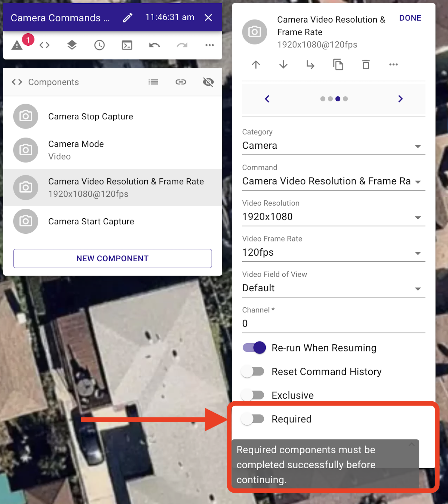448x504 pixels.
Task: Click the components code brackets toolbar icon
Action: (x=44, y=45)
